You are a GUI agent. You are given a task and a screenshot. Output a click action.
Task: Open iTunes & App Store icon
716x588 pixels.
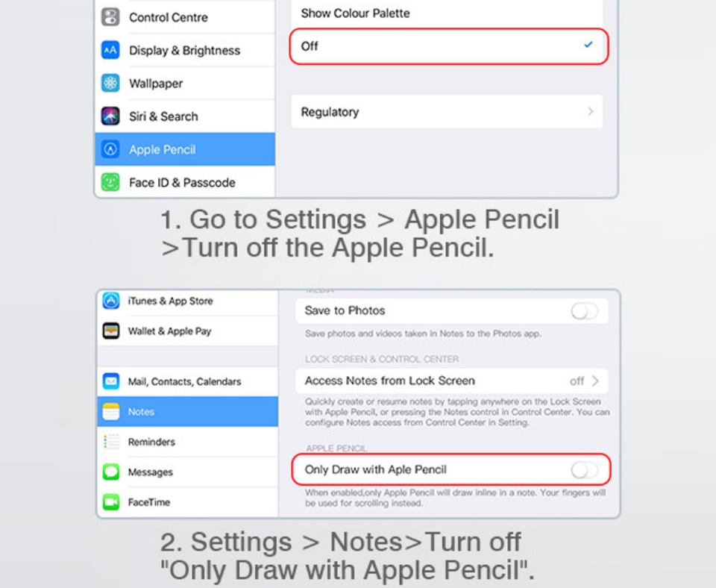click(111, 301)
